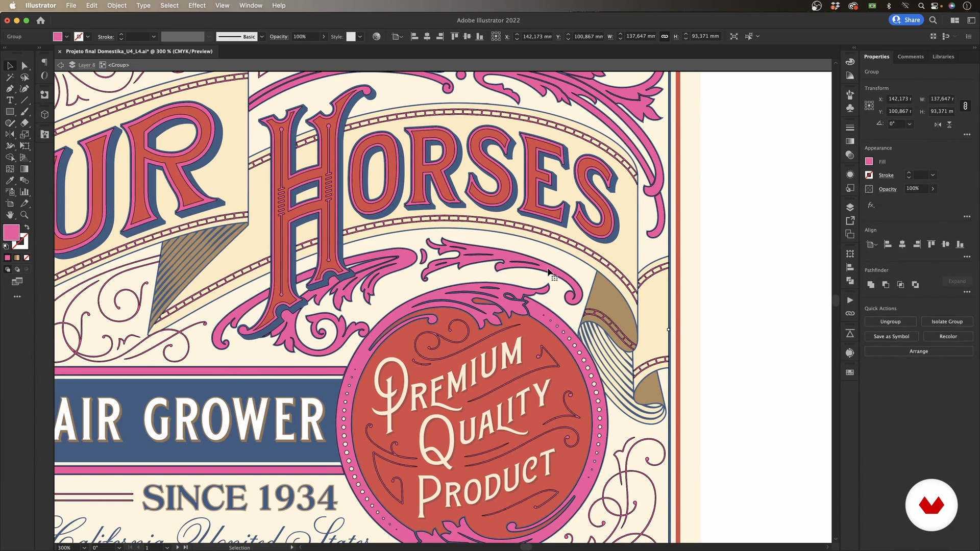This screenshot has height=551, width=980.
Task: Toggle constrain width and height proportions in Properties
Action: [x=965, y=106]
